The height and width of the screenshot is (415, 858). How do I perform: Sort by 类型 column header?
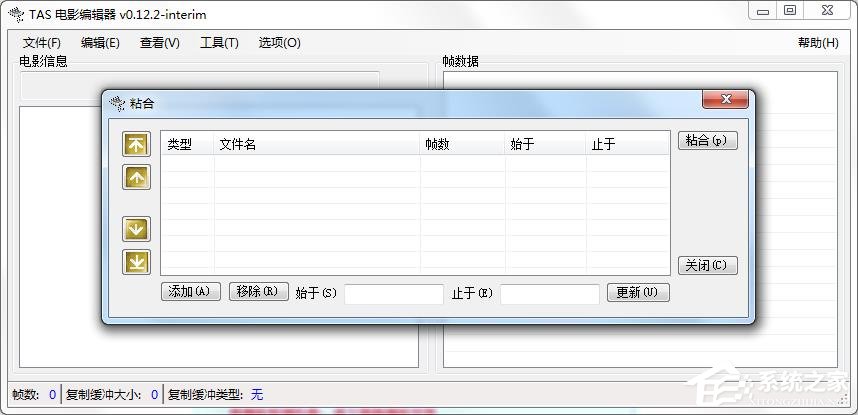pyautogui.click(x=187, y=145)
